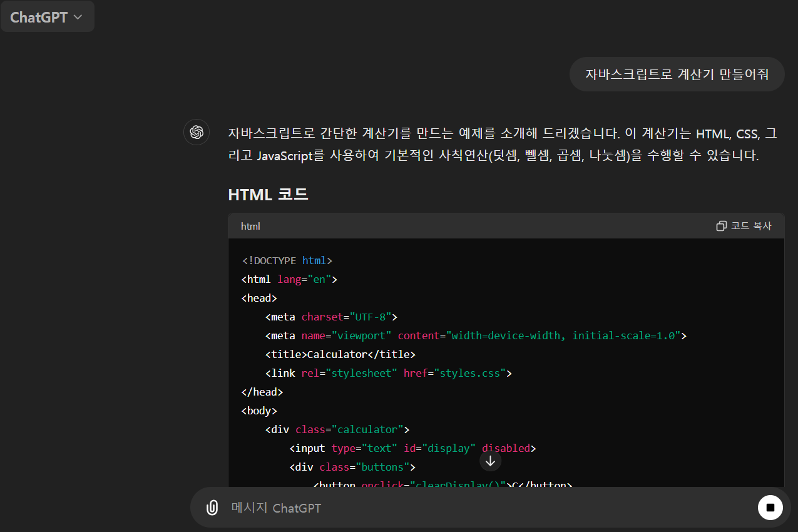Click the input type="text" id="display" line
Viewport: 798px width, 532px height.
coord(412,448)
